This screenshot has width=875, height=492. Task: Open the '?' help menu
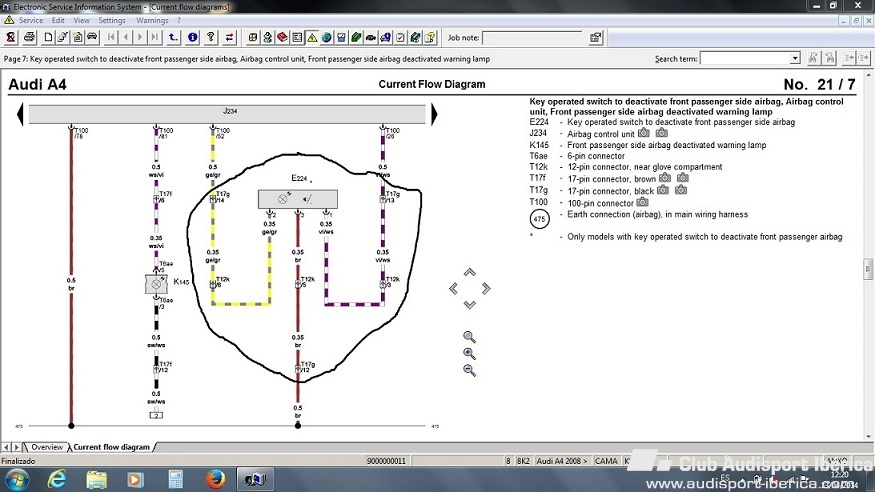pos(179,20)
